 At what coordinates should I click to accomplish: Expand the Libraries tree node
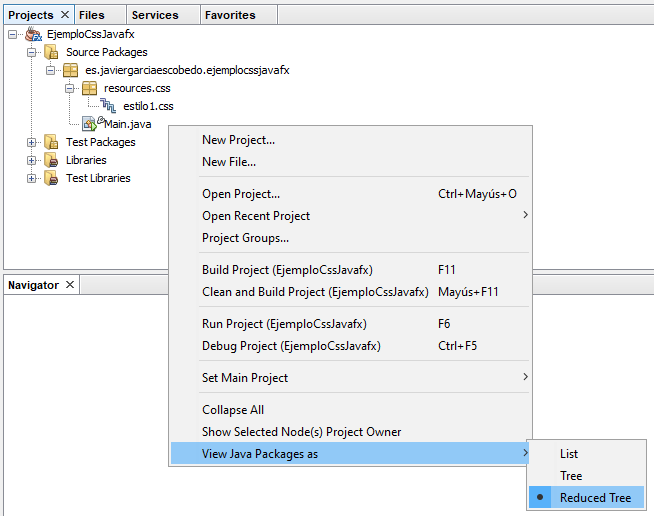coord(32,160)
